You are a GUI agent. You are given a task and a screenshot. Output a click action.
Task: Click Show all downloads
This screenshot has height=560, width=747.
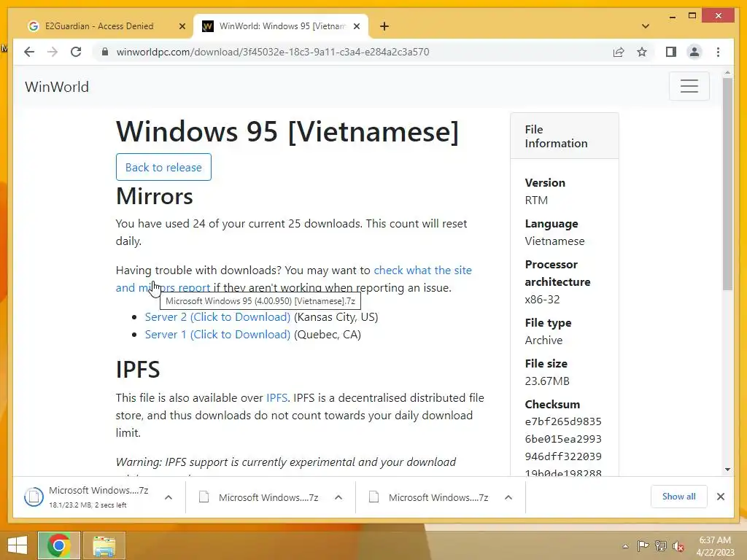[678, 497]
